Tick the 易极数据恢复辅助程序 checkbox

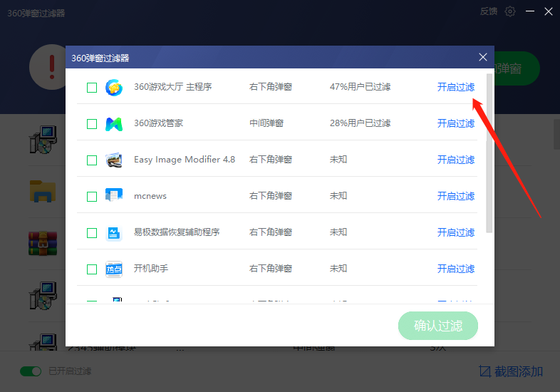(92, 233)
